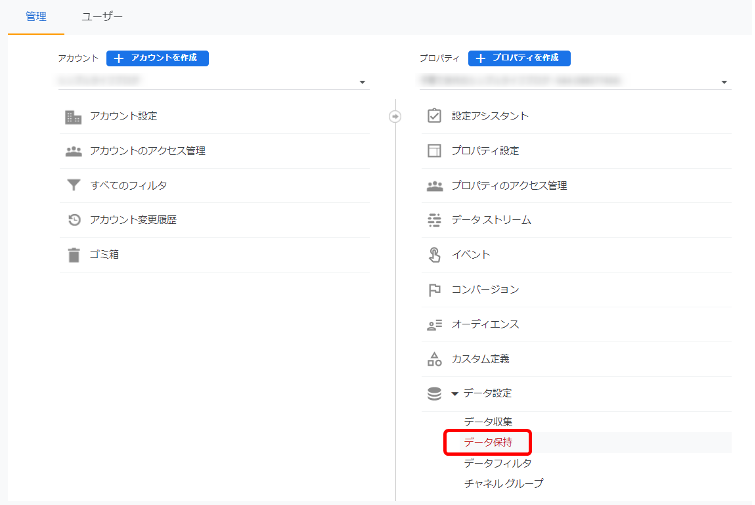Image resolution: width=755 pixels, height=505 pixels.
Task: Click the プロパティを作成 button
Action: coord(519,58)
